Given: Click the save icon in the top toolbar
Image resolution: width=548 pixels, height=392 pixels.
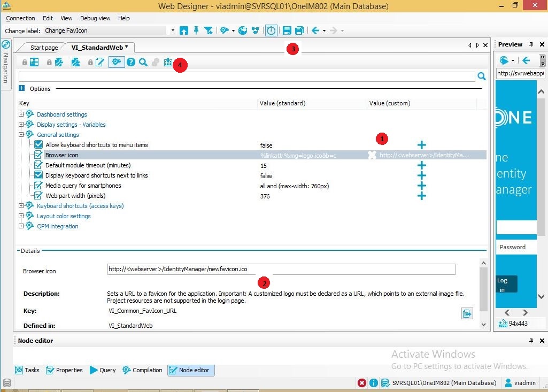Looking at the screenshot, I should click(x=287, y=30).
